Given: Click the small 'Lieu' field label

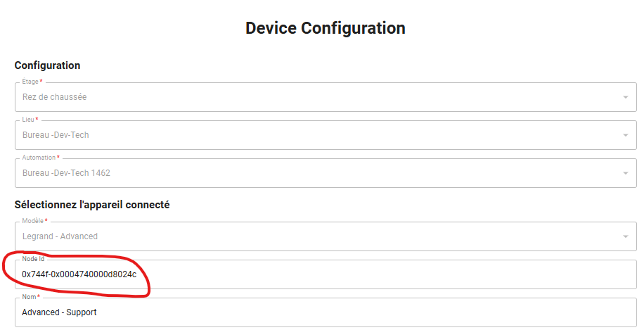Looking at the screenshot, I should 29,120.
